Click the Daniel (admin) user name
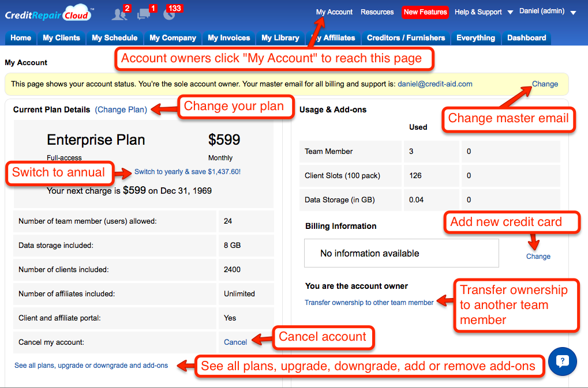 (x=542, y=11)
